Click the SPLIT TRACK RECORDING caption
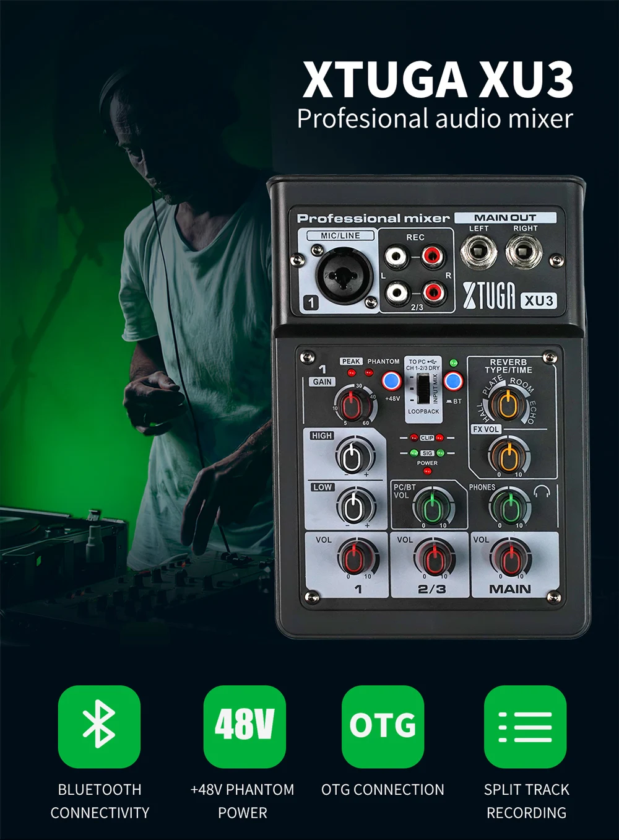 (x=526, y=801)
